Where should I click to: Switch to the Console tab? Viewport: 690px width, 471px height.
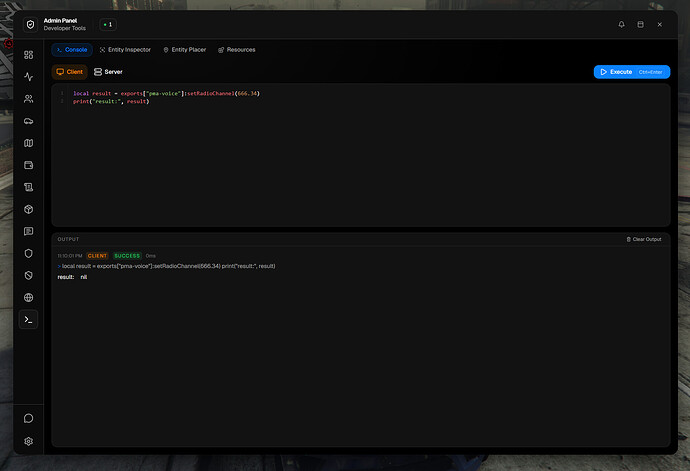tap(72, 50)
